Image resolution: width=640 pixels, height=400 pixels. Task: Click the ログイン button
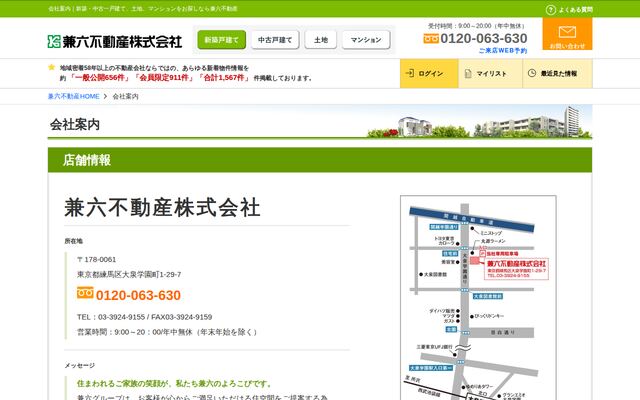[x=429, y=73]
